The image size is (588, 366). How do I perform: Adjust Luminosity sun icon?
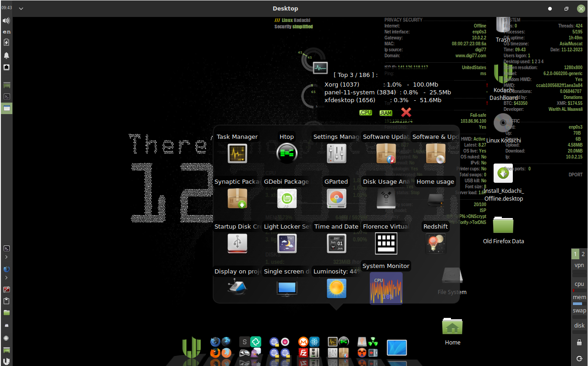(336, 288)
